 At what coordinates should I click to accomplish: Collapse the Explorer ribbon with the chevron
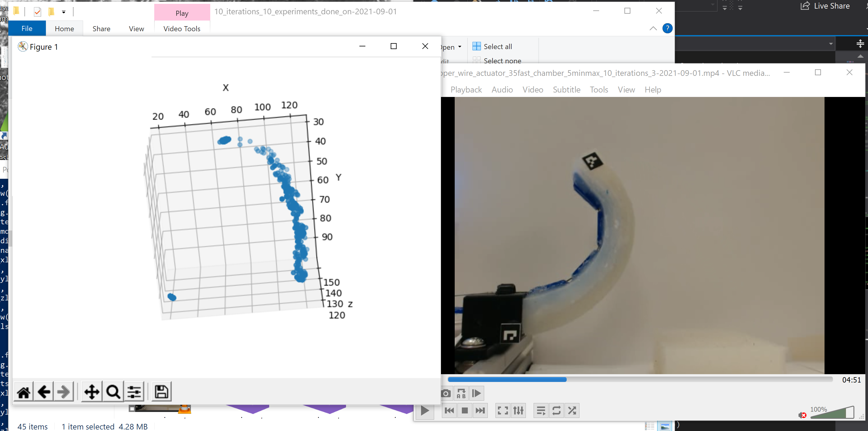click(653, 28)
